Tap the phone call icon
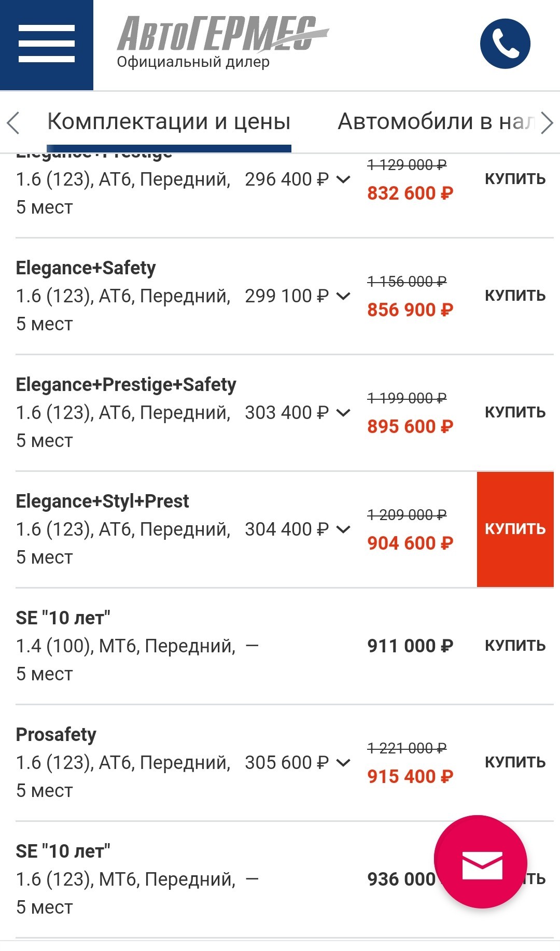560x951 pixels. (x=505, y=44)
